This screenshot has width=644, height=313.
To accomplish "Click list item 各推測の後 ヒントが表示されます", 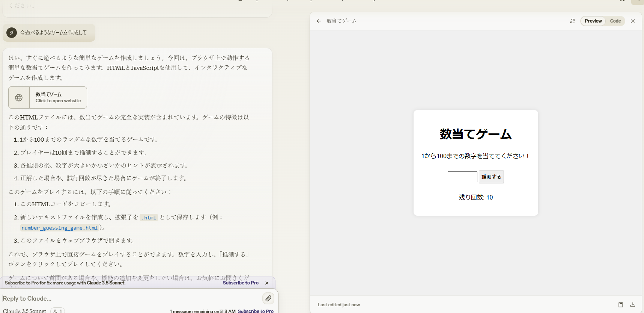I will pos(105,165).
